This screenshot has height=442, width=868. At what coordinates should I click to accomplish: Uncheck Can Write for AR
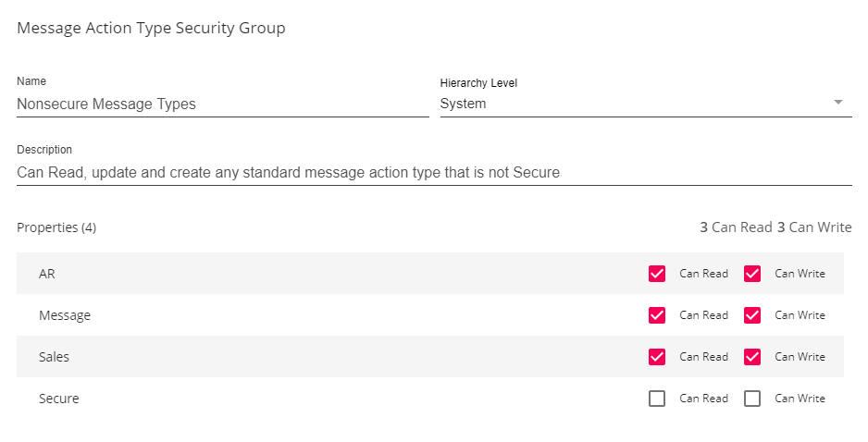pyautogui.click(x=752, y=274)
